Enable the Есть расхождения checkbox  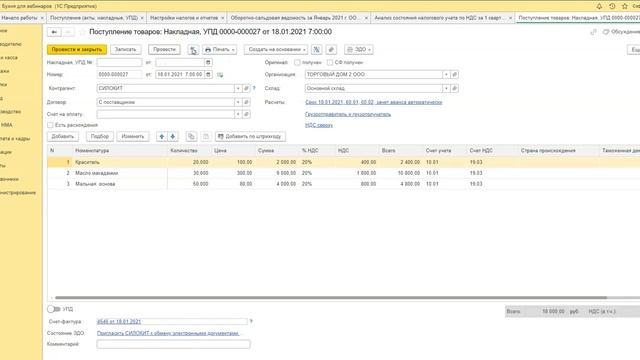50,125
